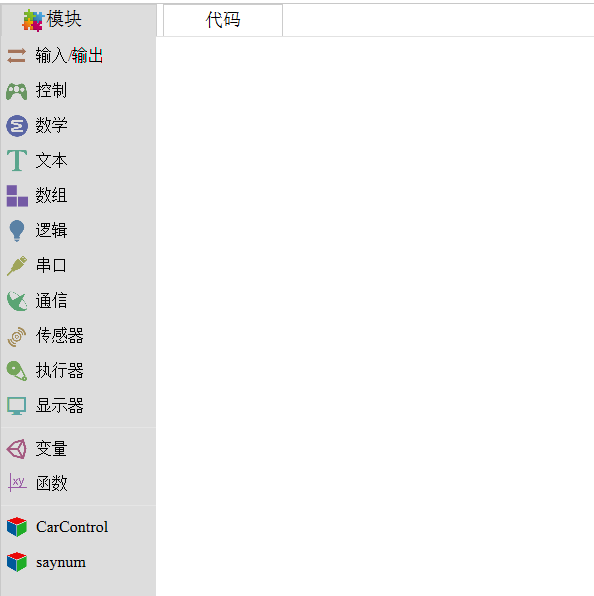Select the 数学 math circle icon

coord(17,126)
